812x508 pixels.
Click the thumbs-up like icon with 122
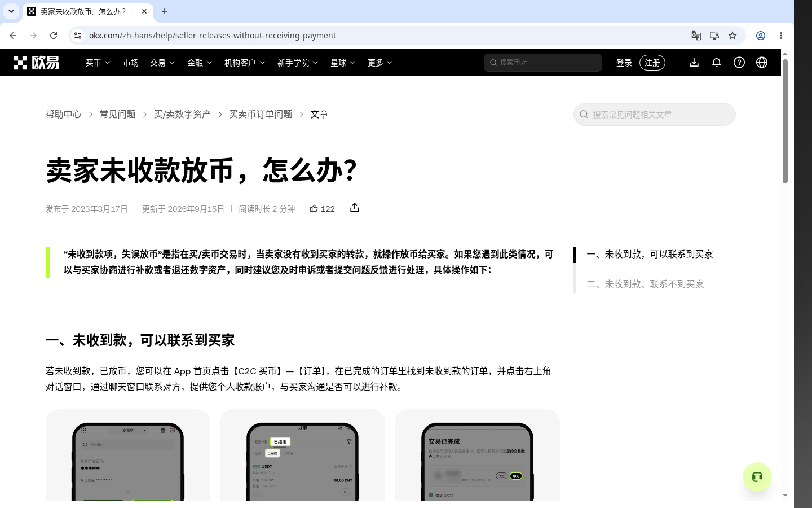[x=322, y=209]
